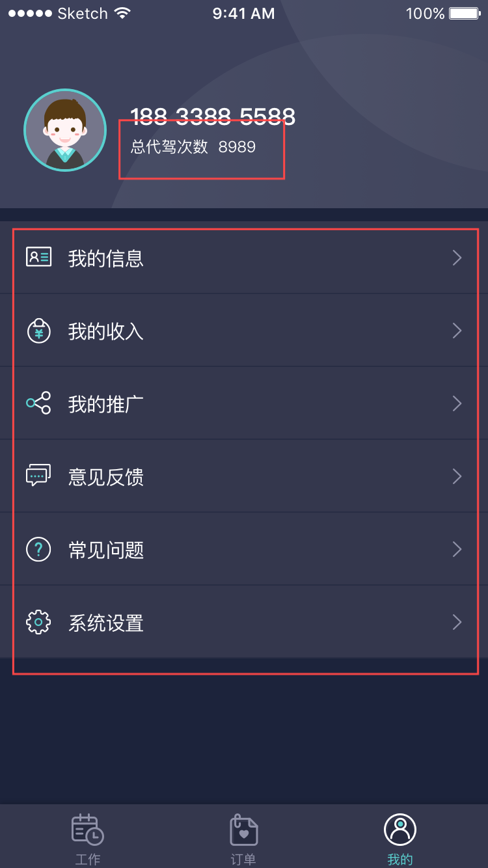
Task: Tap the money bag icon for 我的收入
Action: [38, 331]
